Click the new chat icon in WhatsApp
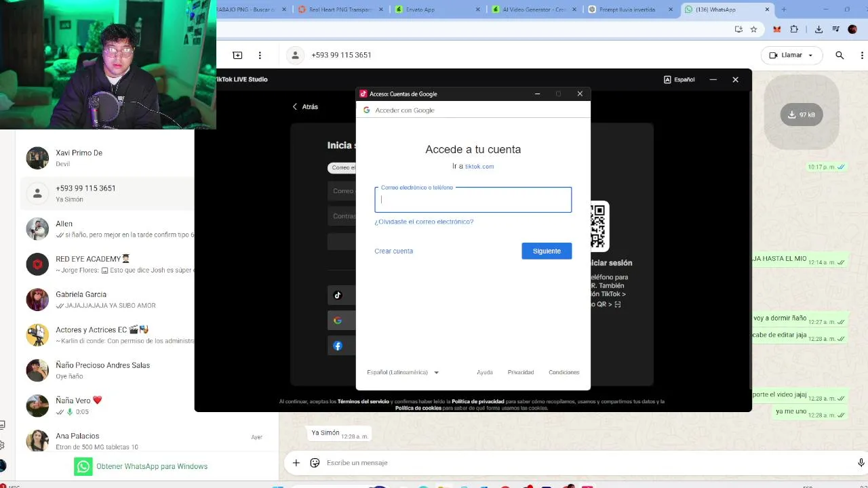Screen dimensions: 868x488 [237, 55]
